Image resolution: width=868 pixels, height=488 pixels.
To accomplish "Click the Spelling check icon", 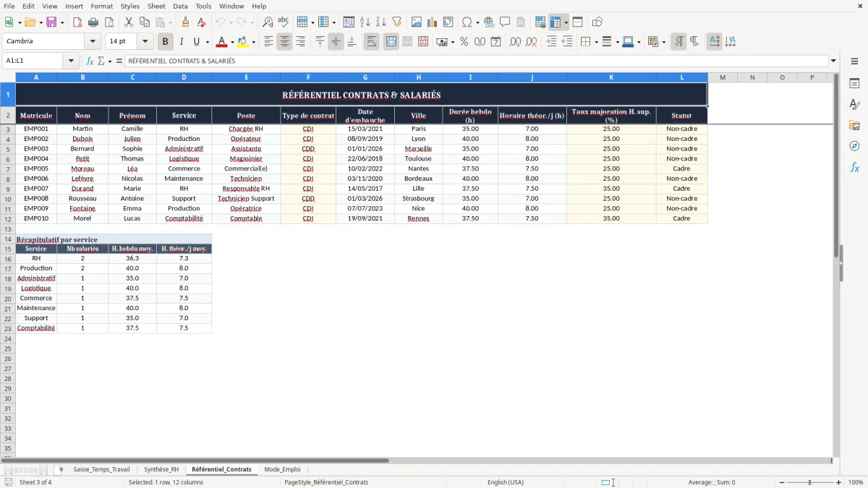I will coord(284,22).
